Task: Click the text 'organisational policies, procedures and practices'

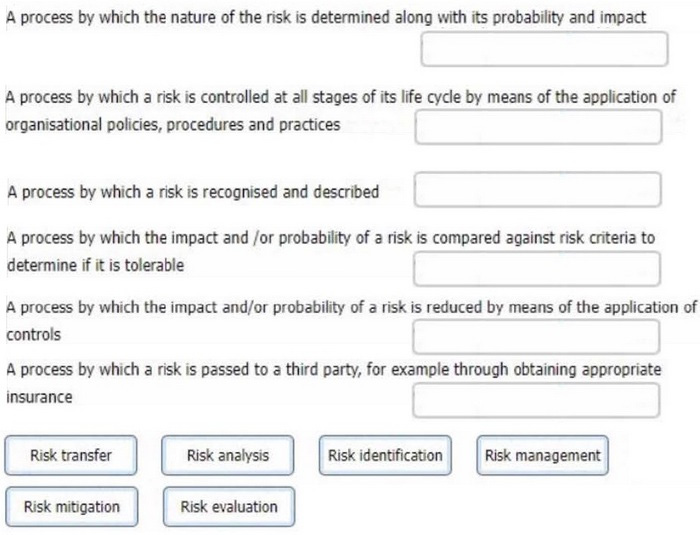Action: click(173, 125)
